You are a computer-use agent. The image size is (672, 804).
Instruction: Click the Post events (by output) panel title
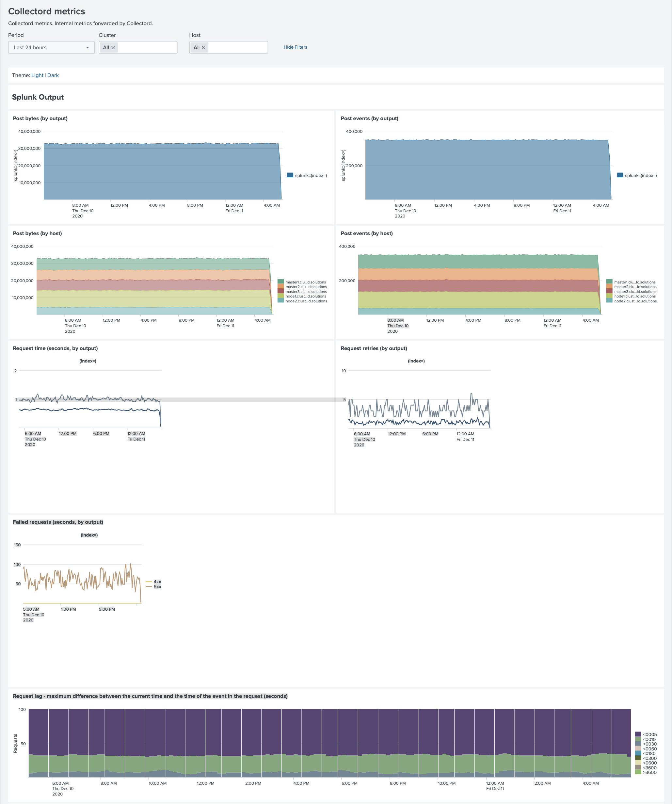370,118
